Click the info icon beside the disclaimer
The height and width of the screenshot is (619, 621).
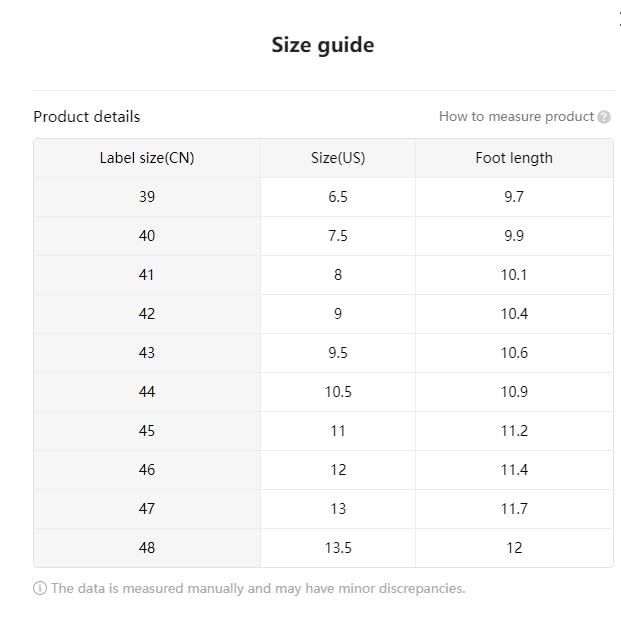[40, 588]
